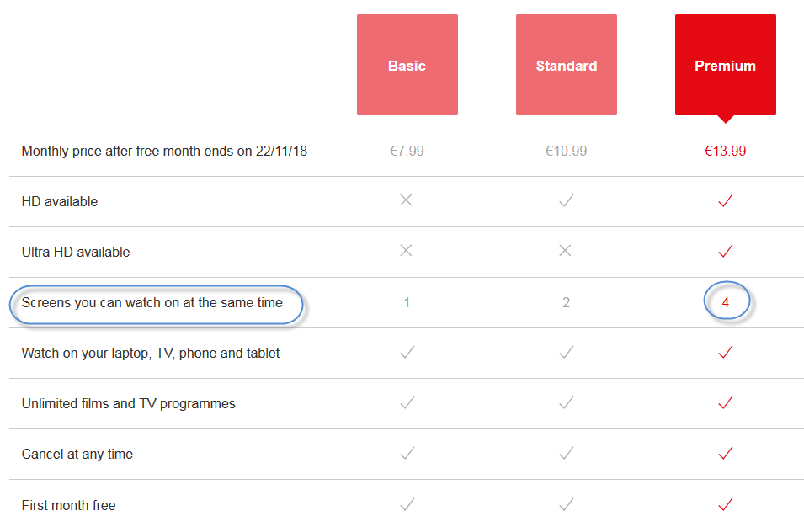Click the Premium HD available red checkmark
This screenshot has height=532, width=804.
click(x=726, y=200)
